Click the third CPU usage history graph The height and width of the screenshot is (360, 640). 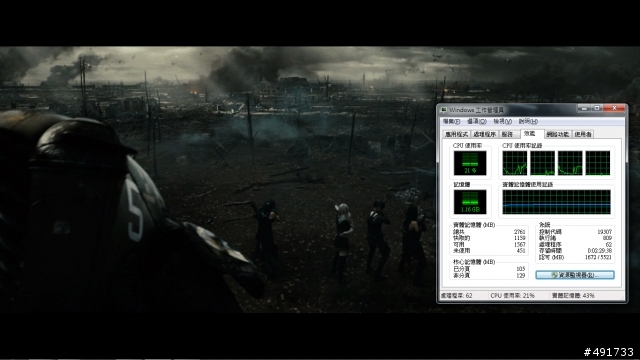click(x=570, y=163)
